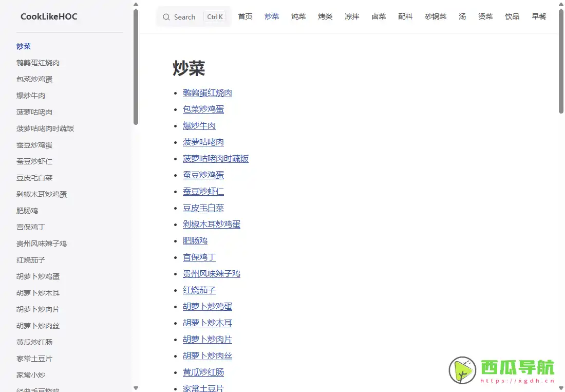
Task: Open 烫菜 in the top navigation
Action: click(x=485, y=16)
